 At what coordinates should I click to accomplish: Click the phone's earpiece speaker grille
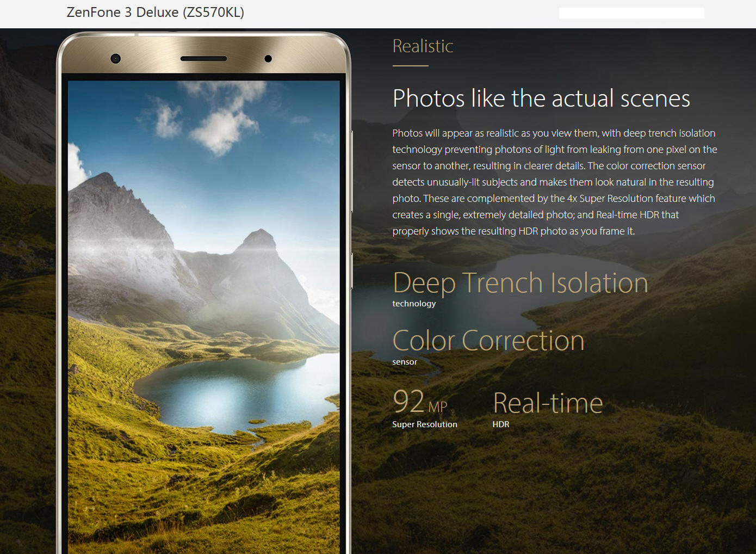203,59
